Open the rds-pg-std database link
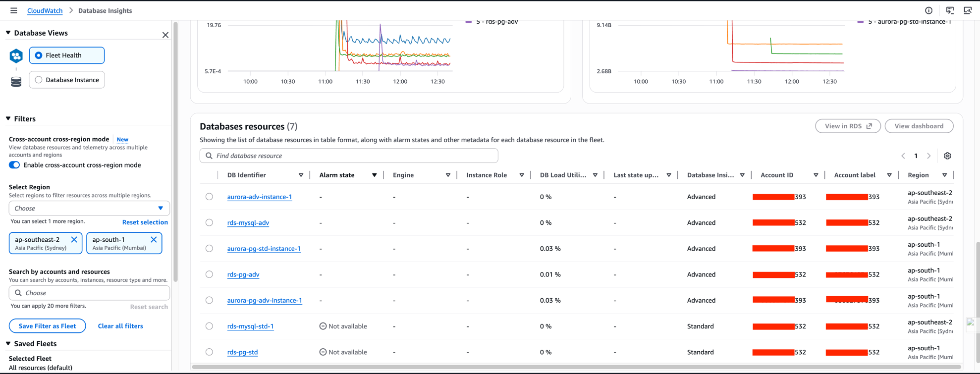 point(242,352)
